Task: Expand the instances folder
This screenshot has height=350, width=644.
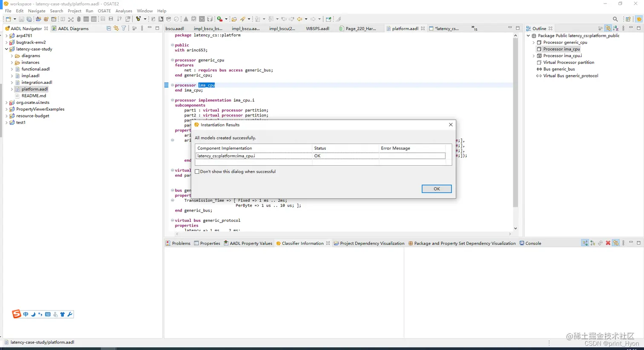Action: pos(12,63)
